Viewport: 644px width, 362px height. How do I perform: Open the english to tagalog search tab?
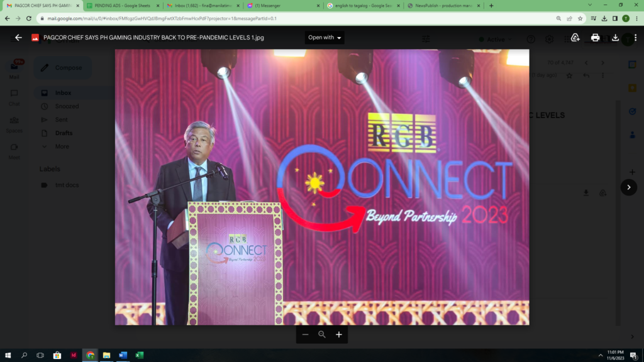(x=363, y=6)
